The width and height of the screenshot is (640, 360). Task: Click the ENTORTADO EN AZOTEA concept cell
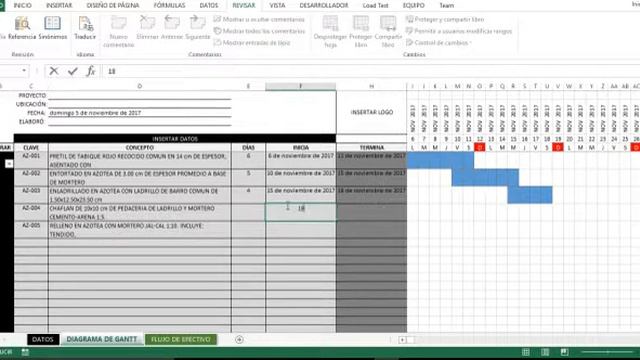[x=140, y=178]
